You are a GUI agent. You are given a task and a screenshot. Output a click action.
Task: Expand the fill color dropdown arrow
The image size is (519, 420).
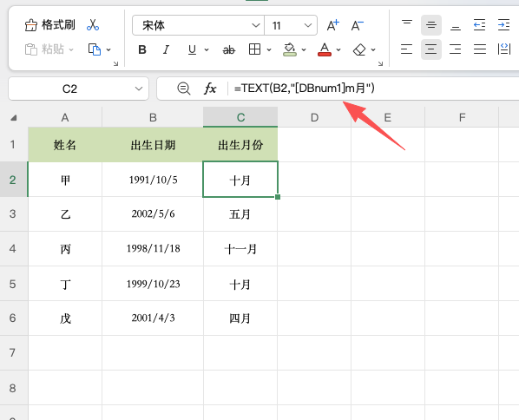304,50
